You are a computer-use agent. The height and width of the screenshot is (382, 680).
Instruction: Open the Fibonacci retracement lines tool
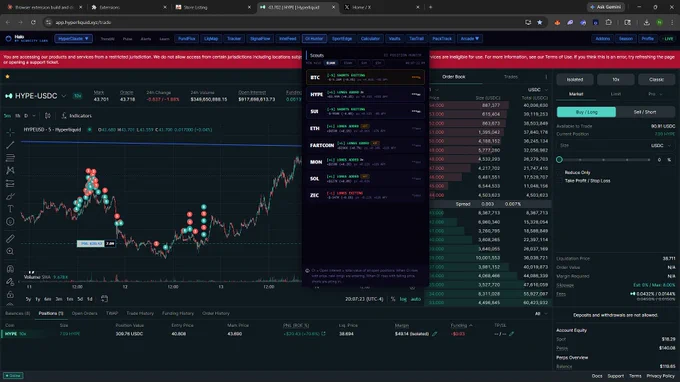point(10,158)
